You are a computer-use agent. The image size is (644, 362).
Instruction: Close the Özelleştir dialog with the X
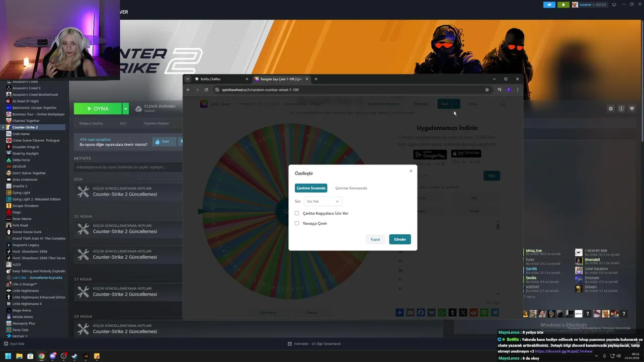click(x=411, y=171)
